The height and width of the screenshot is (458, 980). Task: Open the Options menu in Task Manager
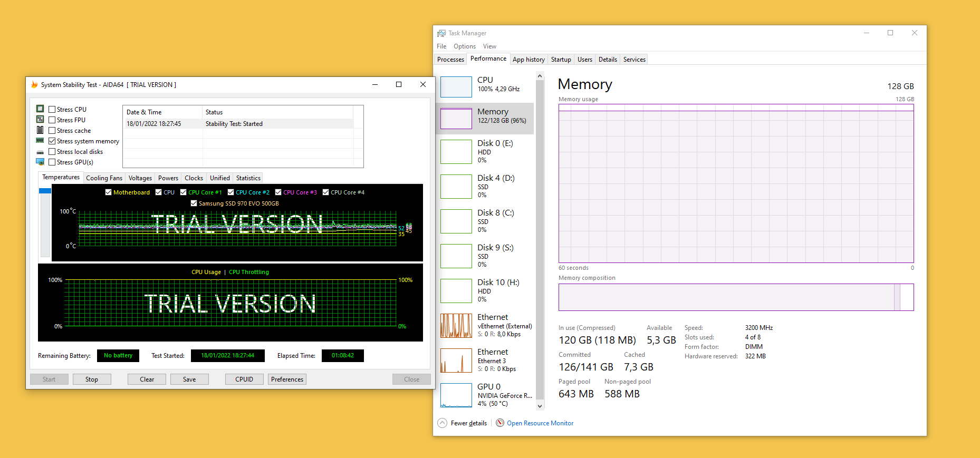[464, 46]
